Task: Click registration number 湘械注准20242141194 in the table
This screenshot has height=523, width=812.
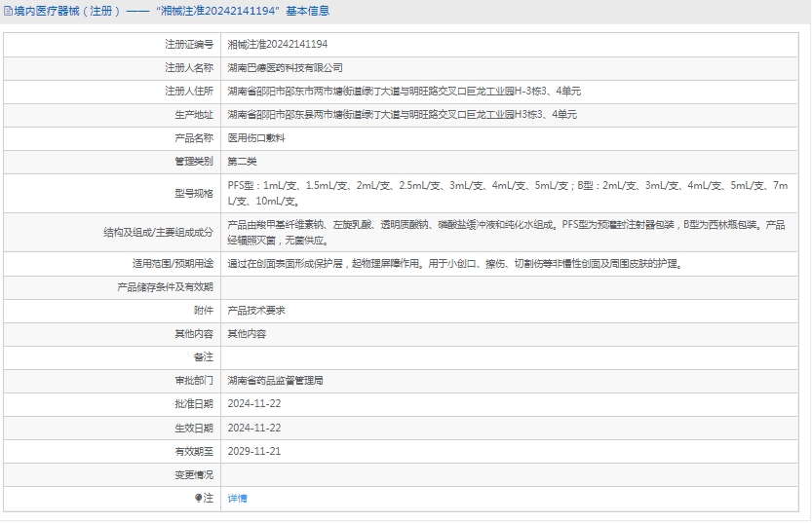Action: [x=277, y=45]
